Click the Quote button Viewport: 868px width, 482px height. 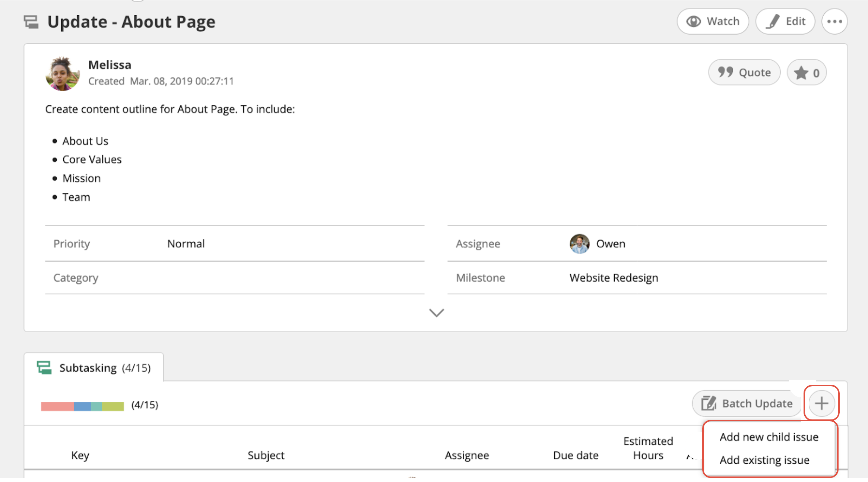click(x=744, y=72)
